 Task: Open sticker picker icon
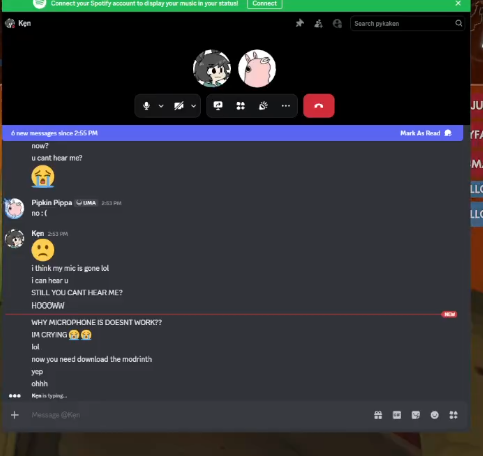point(416,415)
